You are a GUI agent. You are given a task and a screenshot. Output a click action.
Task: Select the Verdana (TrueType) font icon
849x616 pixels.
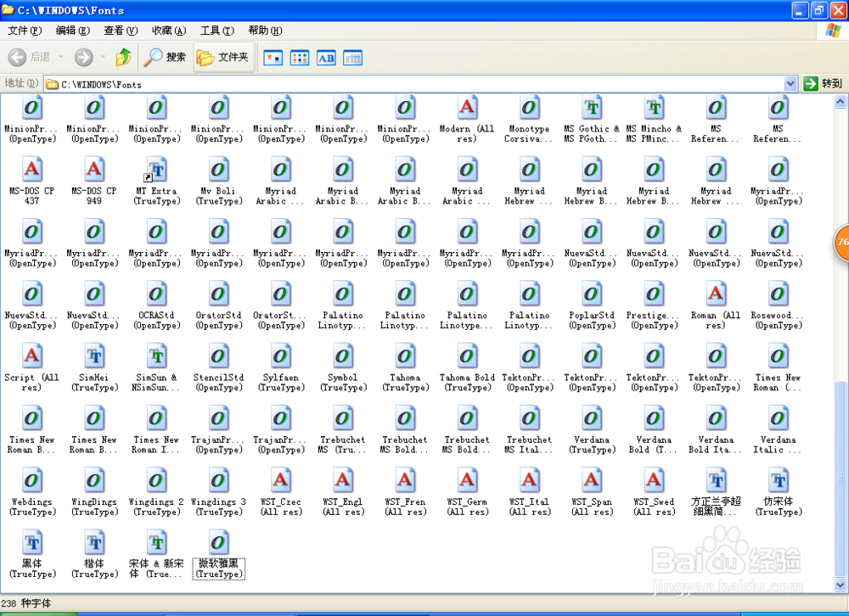591,418
